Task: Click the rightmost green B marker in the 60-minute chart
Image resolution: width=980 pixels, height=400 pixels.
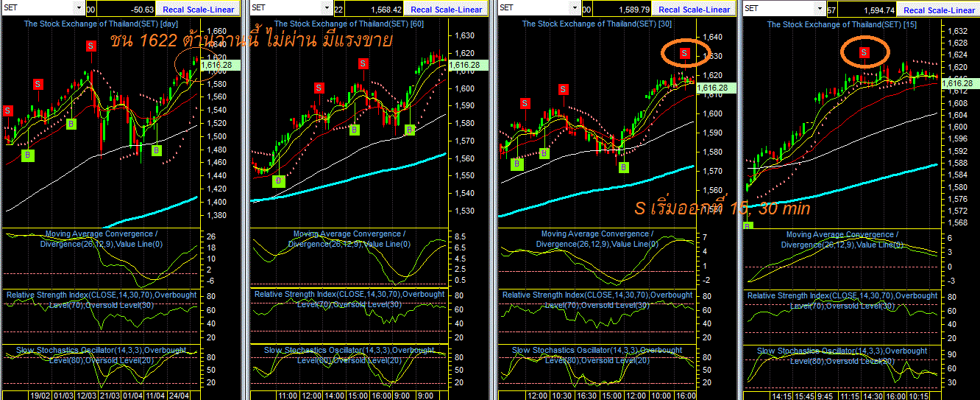Action: pyautogui.click(x=410, y=130)
